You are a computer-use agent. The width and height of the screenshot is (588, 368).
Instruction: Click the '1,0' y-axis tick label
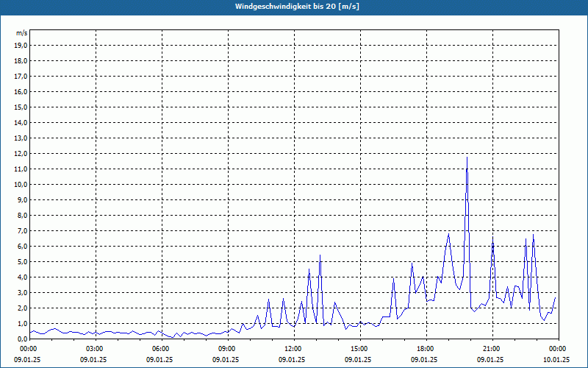pos(22,323)
